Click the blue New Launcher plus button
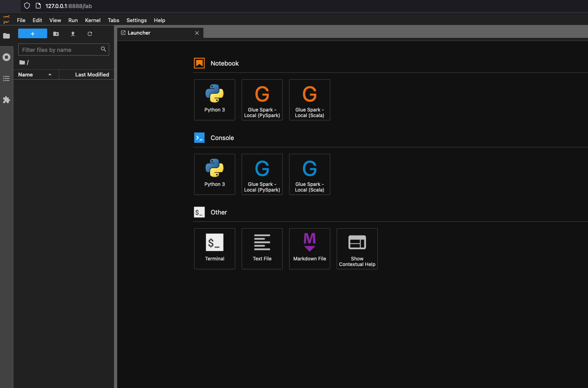This screenshot has width=588, height=388. tap(33, 34)
